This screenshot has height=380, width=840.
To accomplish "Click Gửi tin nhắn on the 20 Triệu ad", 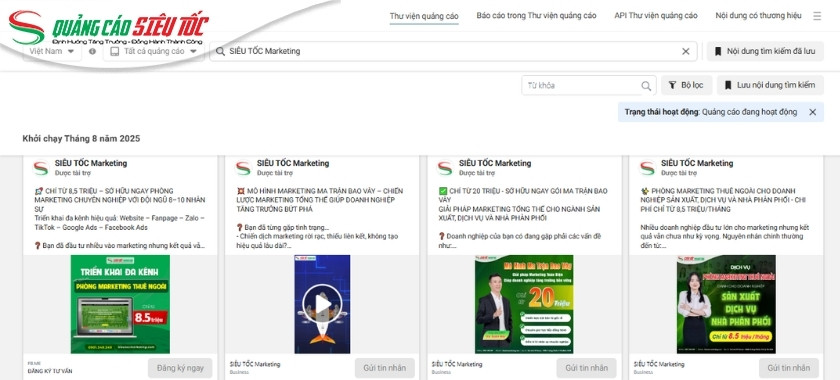I will click(x=587, y=368).
